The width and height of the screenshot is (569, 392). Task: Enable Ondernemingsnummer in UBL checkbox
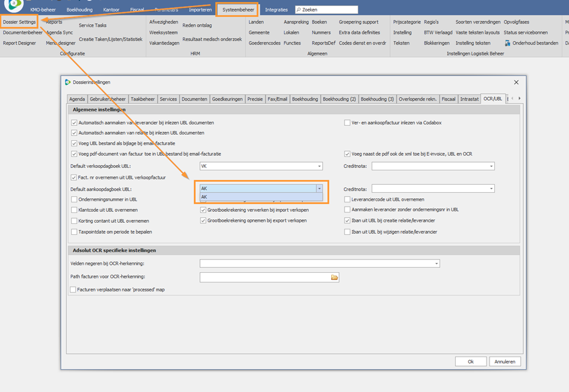point(74,199)
